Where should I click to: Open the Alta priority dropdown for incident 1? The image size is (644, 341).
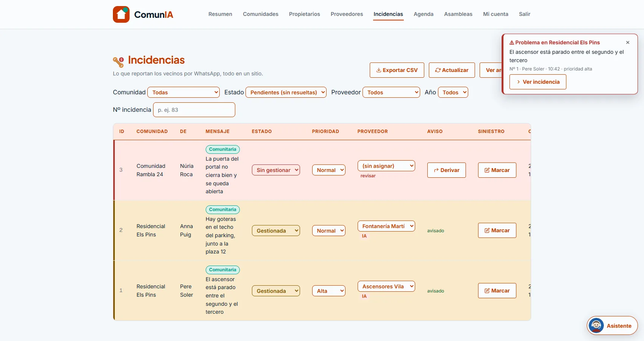(329, 291)
